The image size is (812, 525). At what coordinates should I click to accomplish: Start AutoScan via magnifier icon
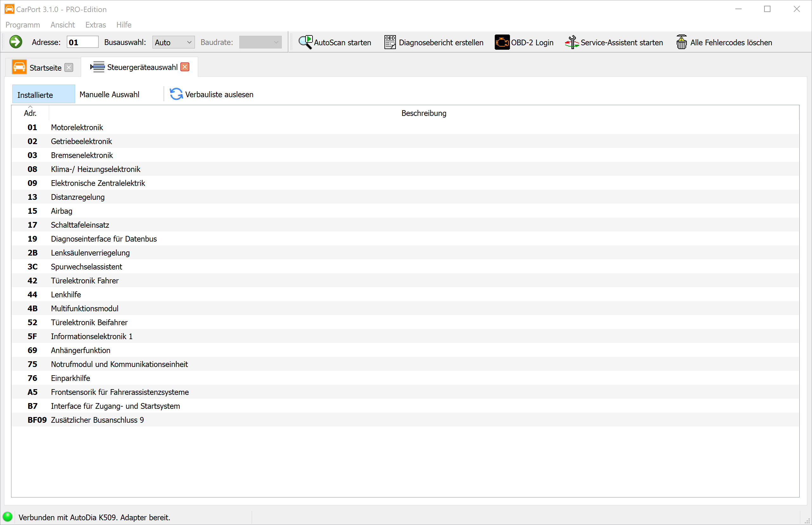click(x=305, y=42)
